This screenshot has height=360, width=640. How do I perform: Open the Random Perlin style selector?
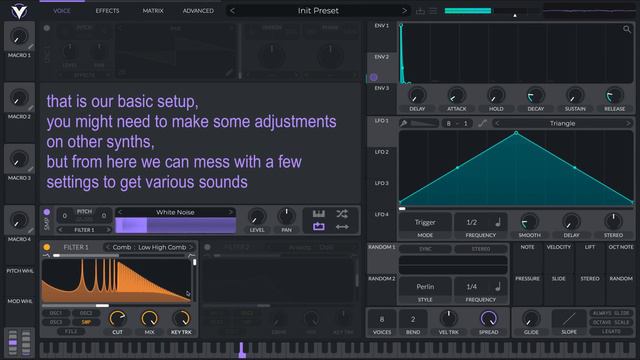425,287
